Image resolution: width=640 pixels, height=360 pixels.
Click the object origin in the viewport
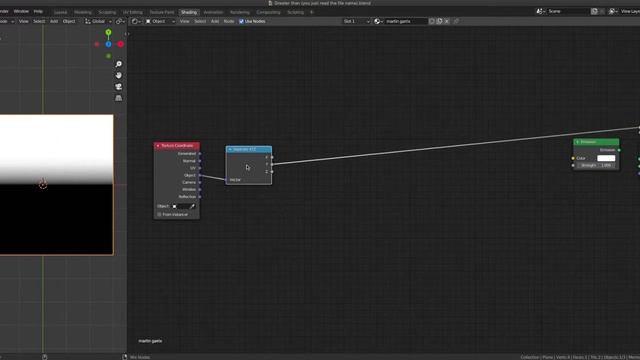click(x=43, y=185)
